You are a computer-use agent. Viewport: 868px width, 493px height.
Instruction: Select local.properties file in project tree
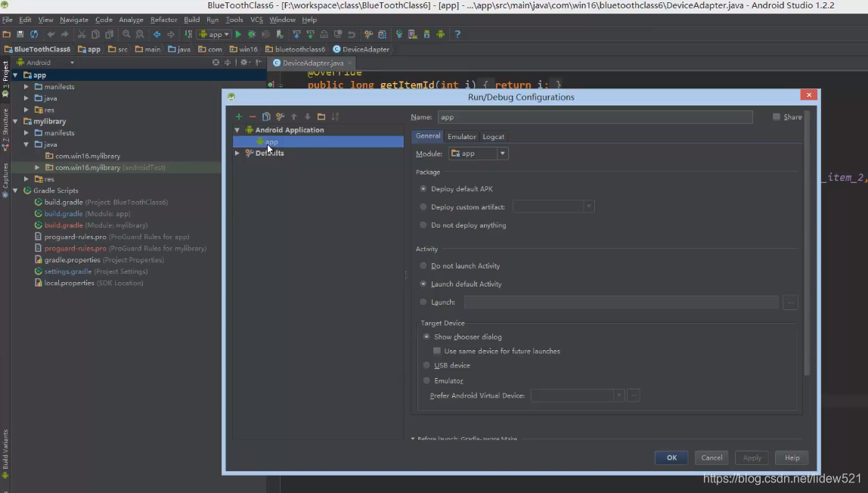(88, 283)
